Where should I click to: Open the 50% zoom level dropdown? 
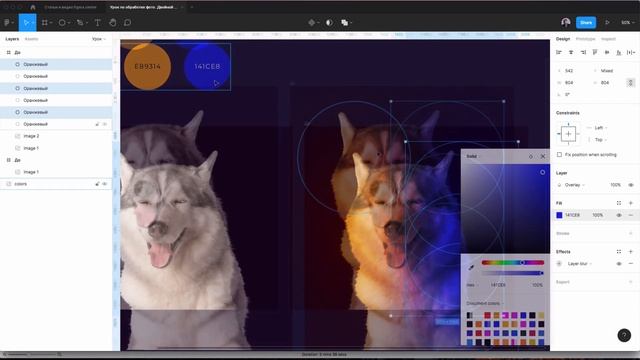(627, 23)
